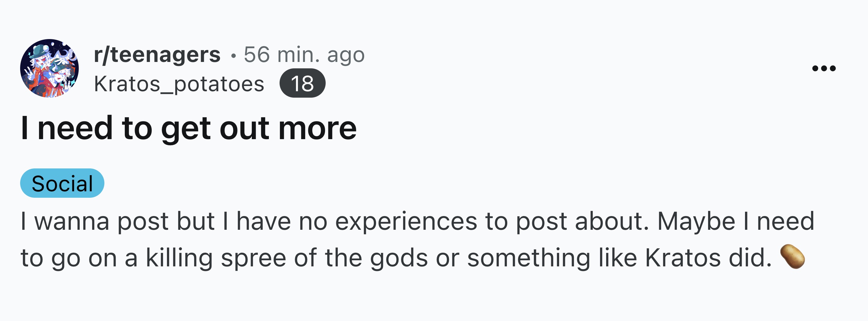
Task: Click the "56 min. ago" timestamp
Action: (304, 55)
